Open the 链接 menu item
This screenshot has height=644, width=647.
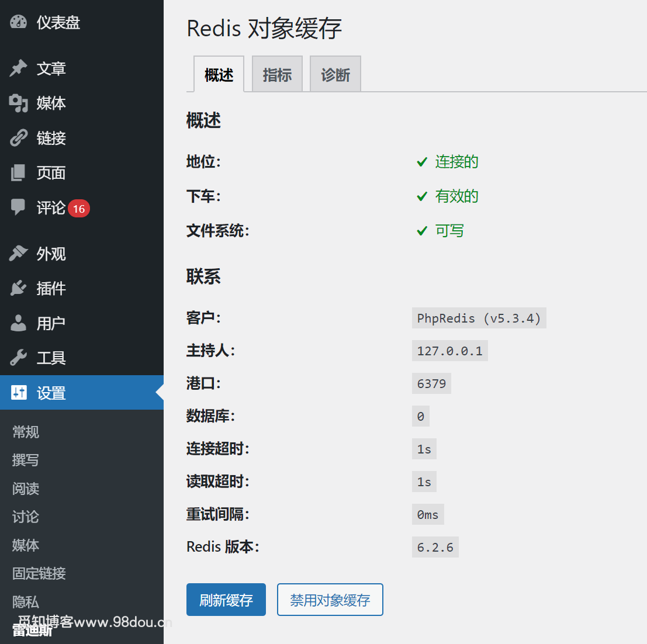[82, 138]
